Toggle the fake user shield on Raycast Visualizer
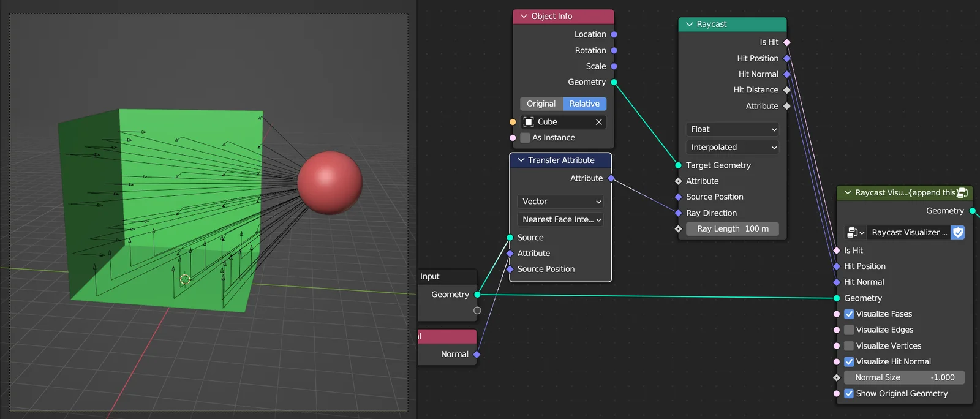The image size is (980, 419). [x=958, y=233]
